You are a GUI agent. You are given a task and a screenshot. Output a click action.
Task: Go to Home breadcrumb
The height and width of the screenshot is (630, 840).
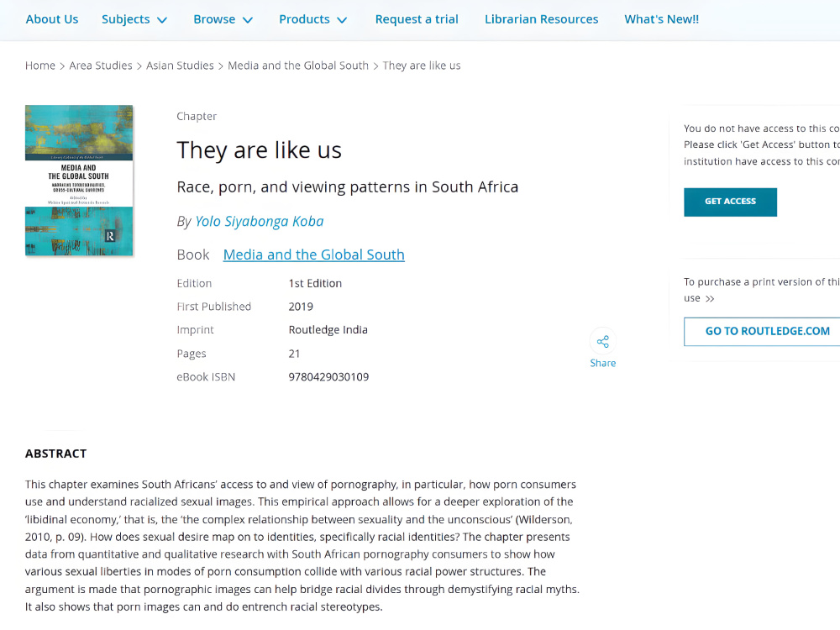click(x=40, y=66)
